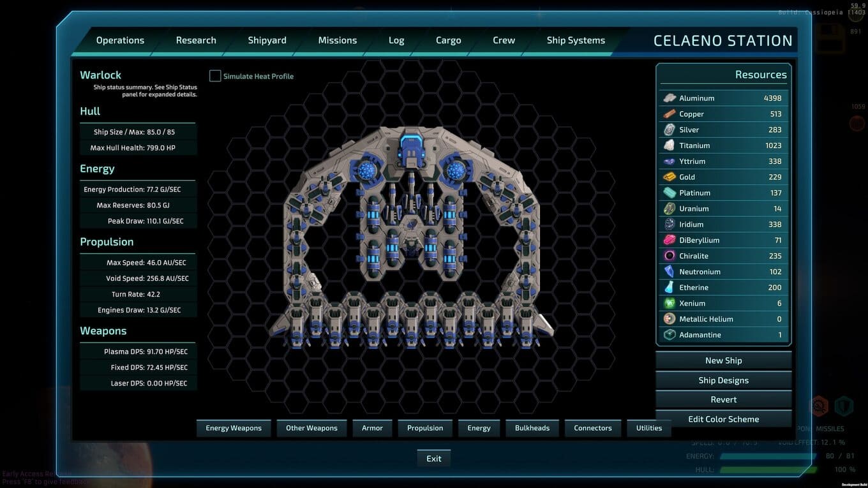Select the Titanium count "1023"
868x488 pixels.
[x=772, y=145]
